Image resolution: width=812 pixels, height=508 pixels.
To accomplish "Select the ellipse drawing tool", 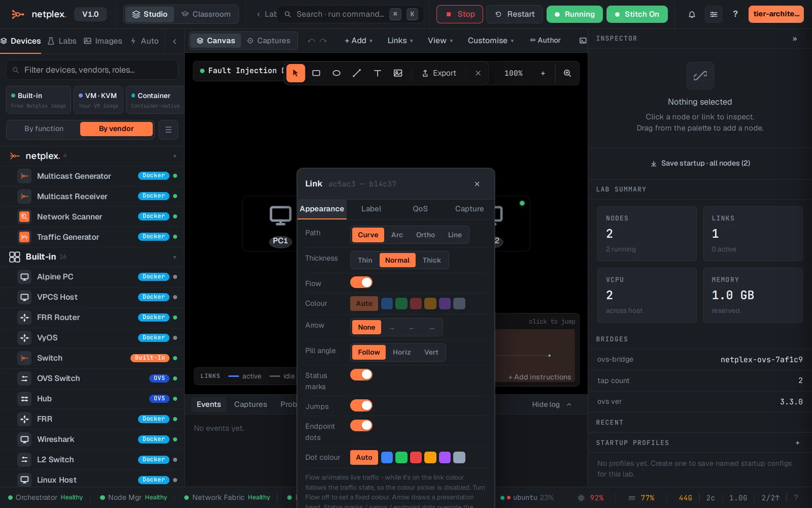I will (x=336, y=73).
